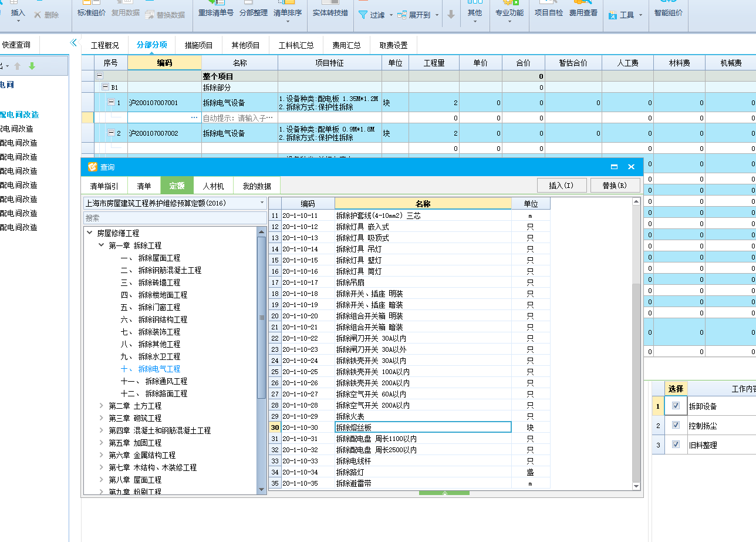
Task: Open the 清单指引 tab in 查询
Action: [104, 186]
